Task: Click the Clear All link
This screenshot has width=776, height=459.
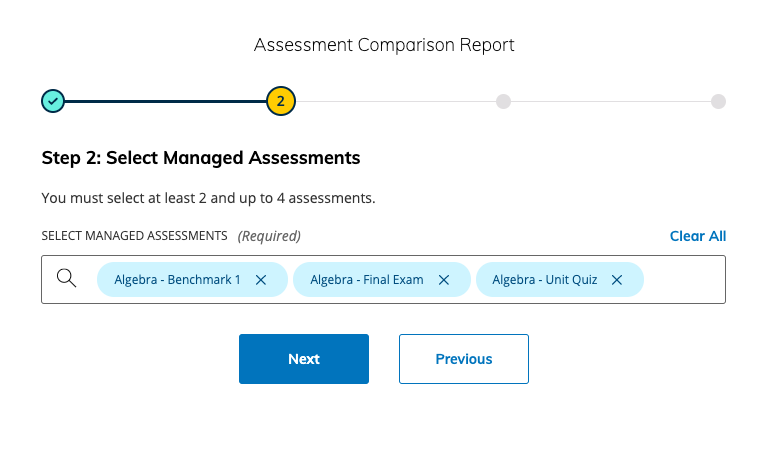Action: tap(697, 236)
